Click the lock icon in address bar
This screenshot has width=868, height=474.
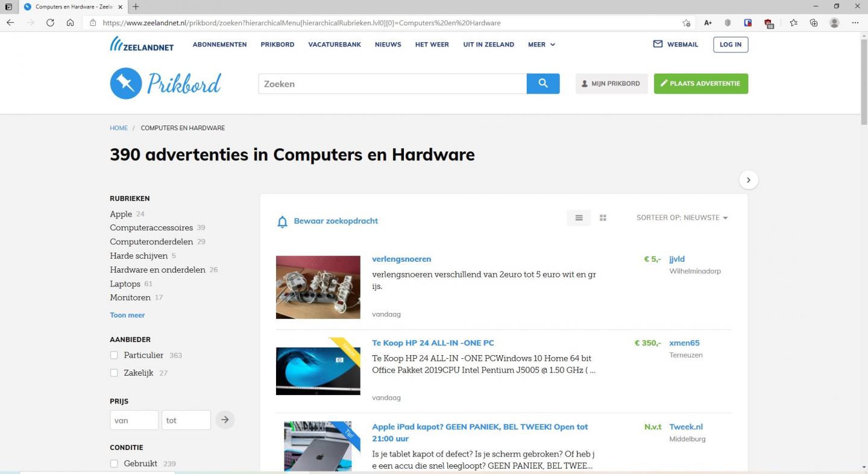93,23
